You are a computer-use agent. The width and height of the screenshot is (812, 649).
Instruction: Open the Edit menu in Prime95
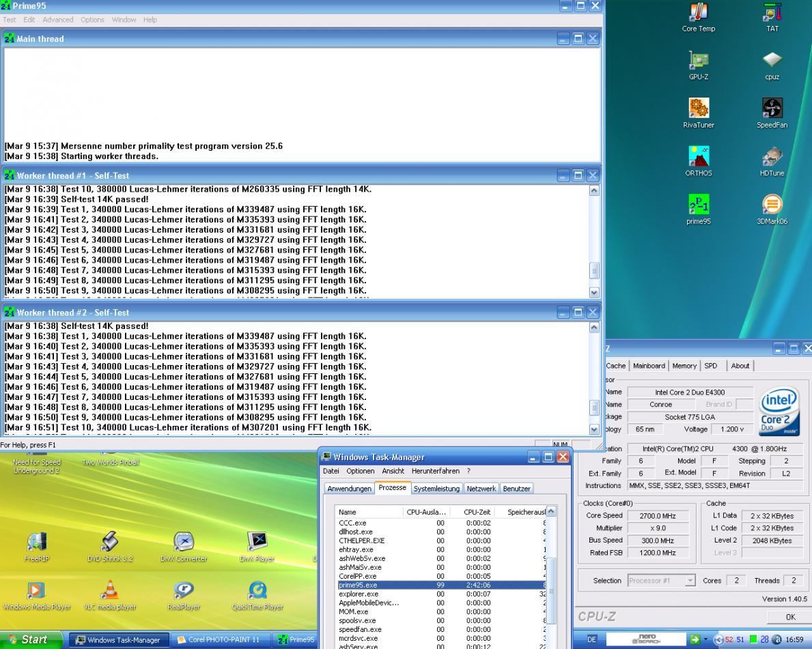coord(29,20)
